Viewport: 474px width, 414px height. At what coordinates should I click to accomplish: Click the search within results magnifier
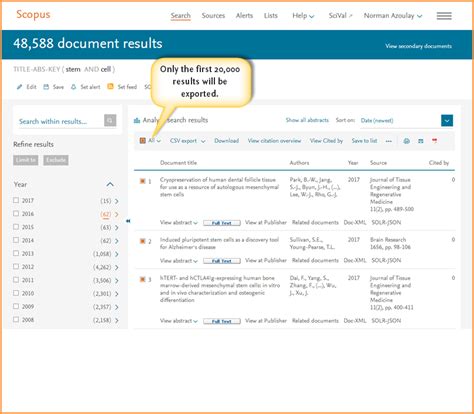(x=110, y=120)
